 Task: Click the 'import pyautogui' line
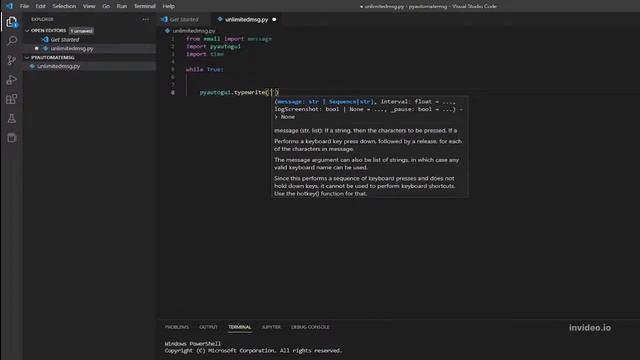click(213, 46)
